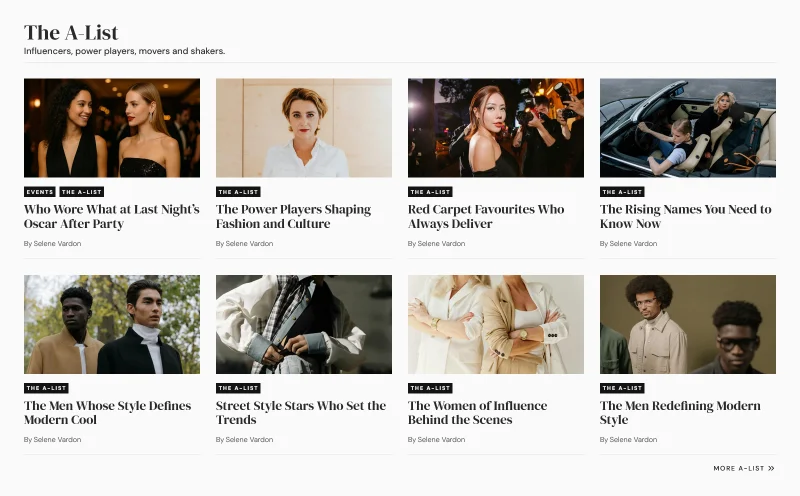Open The Men Redefining Modern Style headline
800x496 pixels.
pos(680,412)
